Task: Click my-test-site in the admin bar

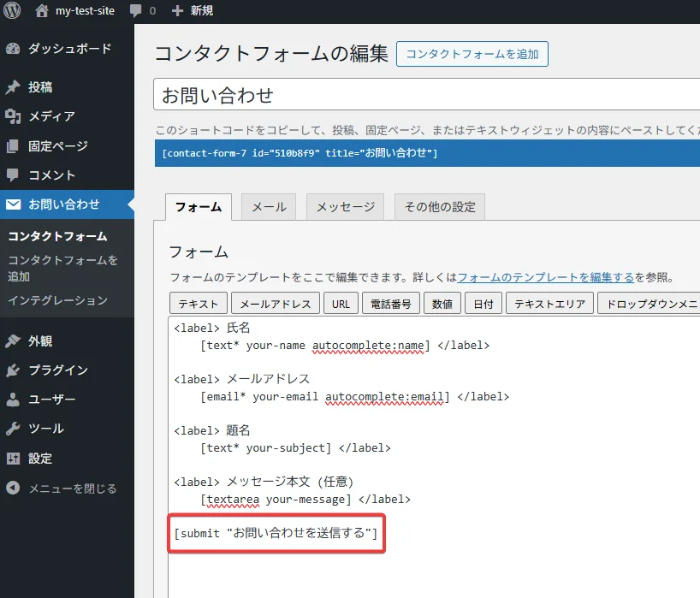Action: [85, 11]
